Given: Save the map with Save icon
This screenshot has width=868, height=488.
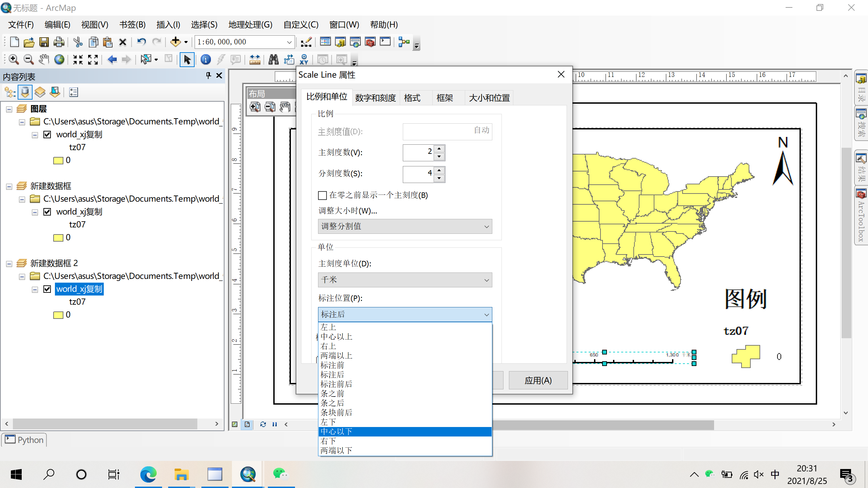Looking at the screenshot, I should click(44, 42).
